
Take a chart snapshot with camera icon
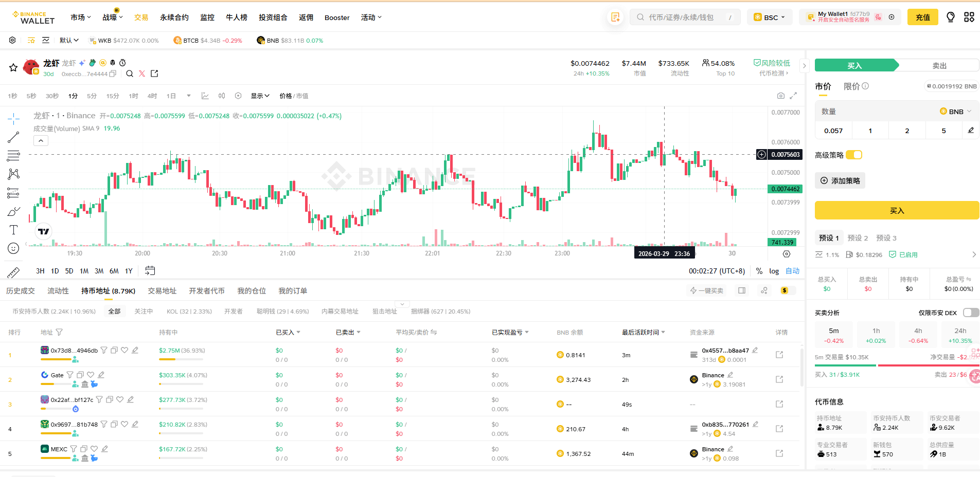[781, 96]
